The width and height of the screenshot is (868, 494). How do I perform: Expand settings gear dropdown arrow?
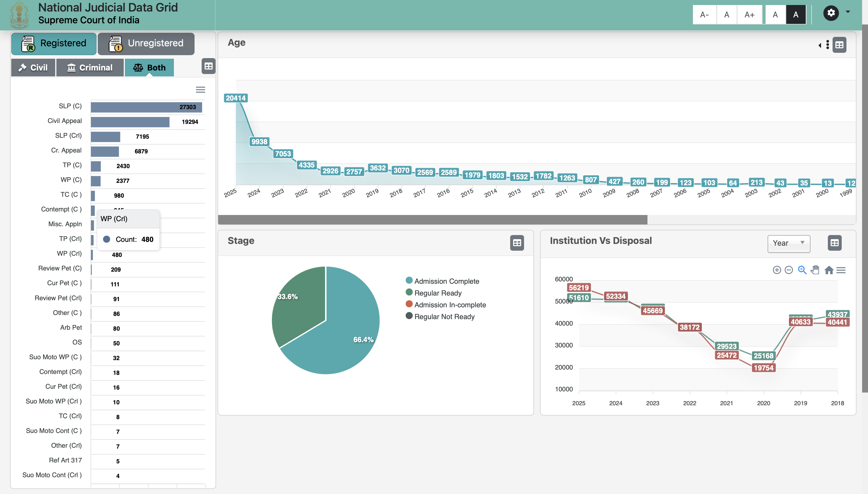click(848, 12)
